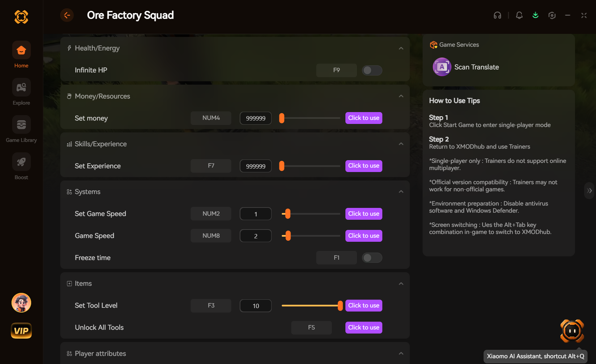Click to use Set money
Image resolution: width=596 pixels, height=364 pixels.
364,118
